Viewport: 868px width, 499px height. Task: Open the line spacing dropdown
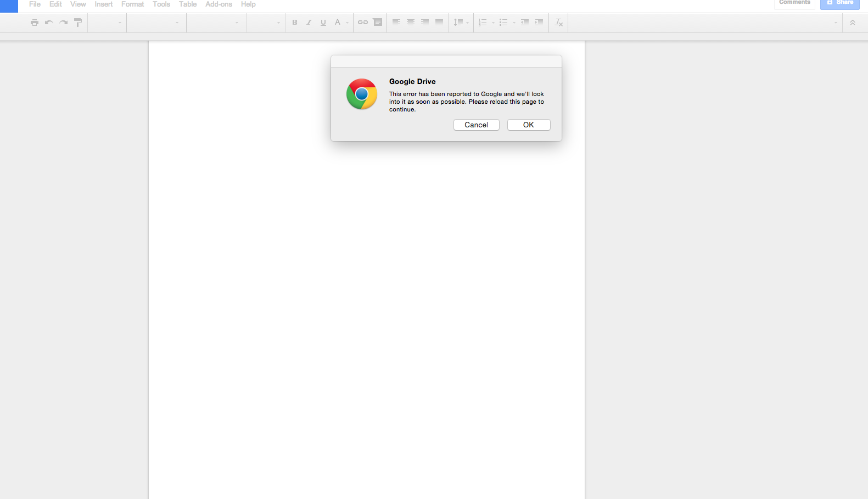pos(461,23)
